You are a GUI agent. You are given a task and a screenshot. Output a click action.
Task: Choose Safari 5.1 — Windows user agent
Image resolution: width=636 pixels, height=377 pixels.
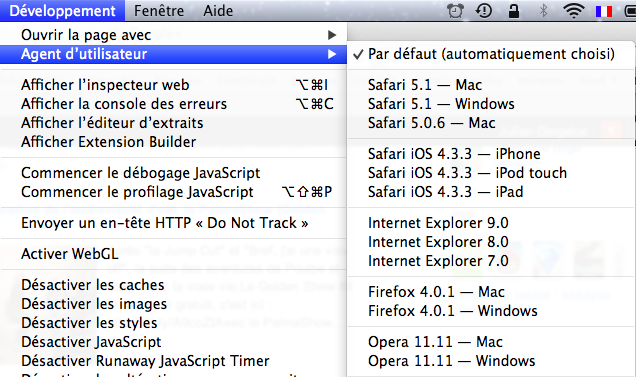(x=491, y=104)
